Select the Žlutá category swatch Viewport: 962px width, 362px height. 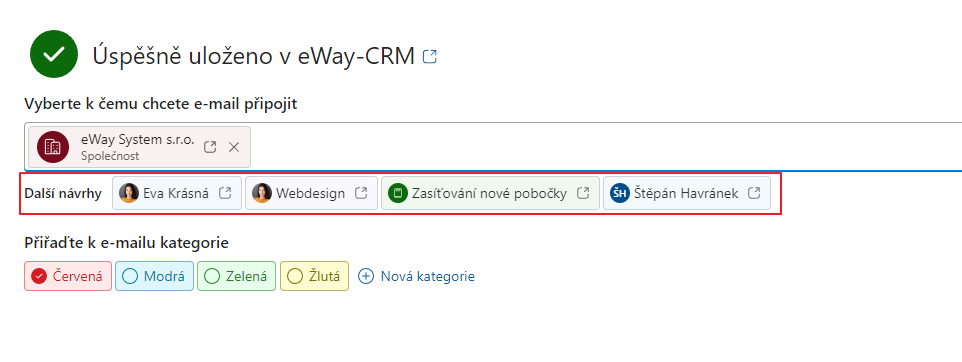[314, 276]
